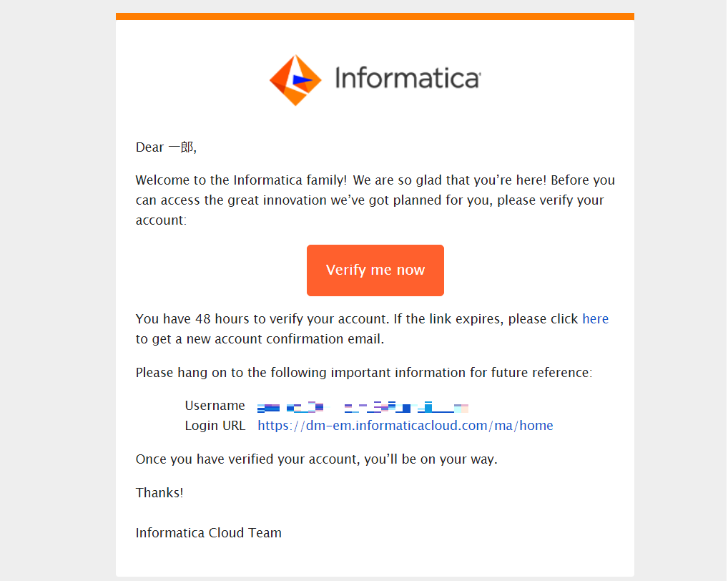Click the blurred username value

pos(363,407)
